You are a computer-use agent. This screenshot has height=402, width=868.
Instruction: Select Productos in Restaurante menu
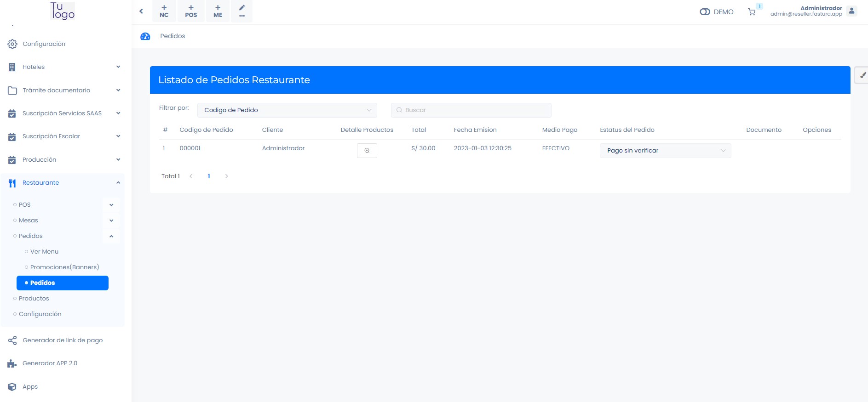pyautogui.click(x=34, y=299)
